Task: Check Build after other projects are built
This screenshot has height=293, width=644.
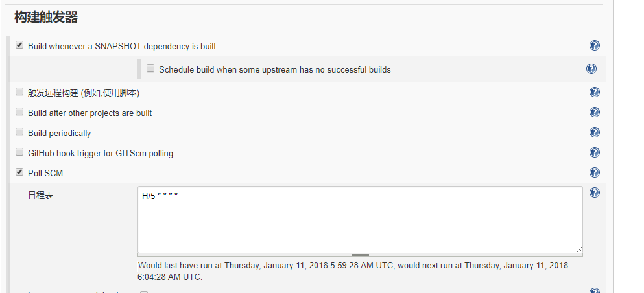Action: pyautogui.click(x=19, y=112)
